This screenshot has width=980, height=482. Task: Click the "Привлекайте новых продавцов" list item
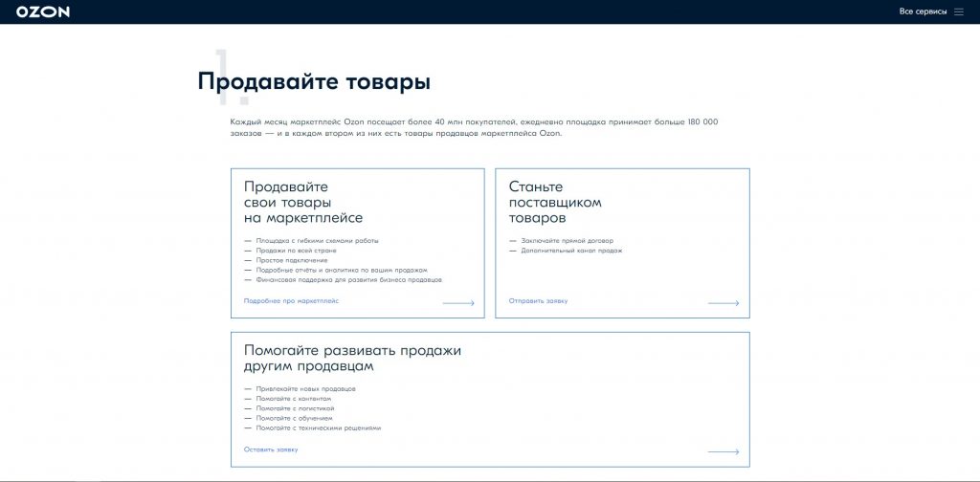coord(305,389)
